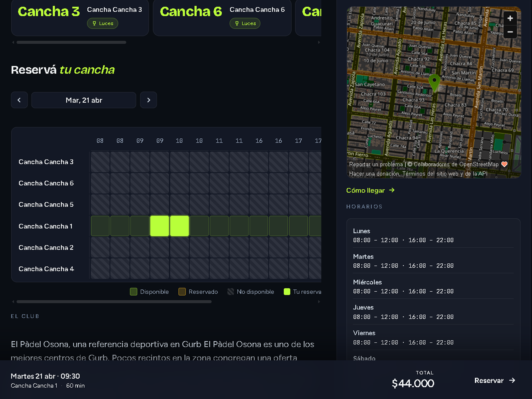
Task: Open the date picker Mar, 21 abr
Action: tap(84, 100)
